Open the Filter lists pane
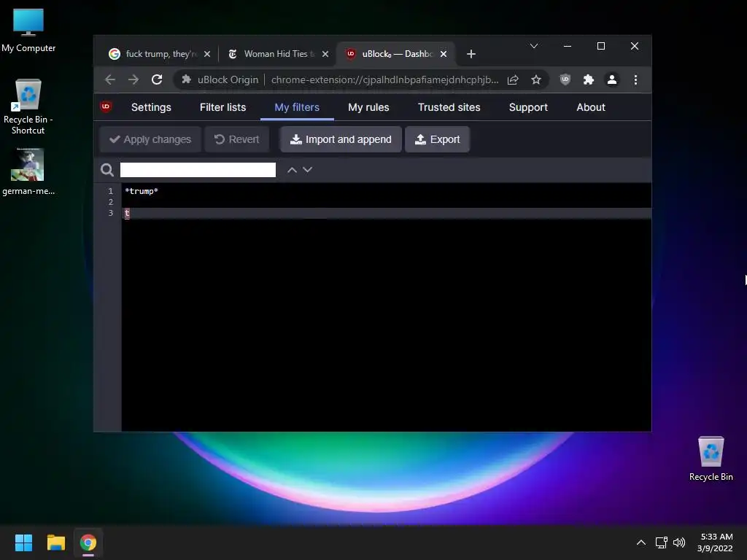This screenshot has width=747, height=560. (223, 107)
